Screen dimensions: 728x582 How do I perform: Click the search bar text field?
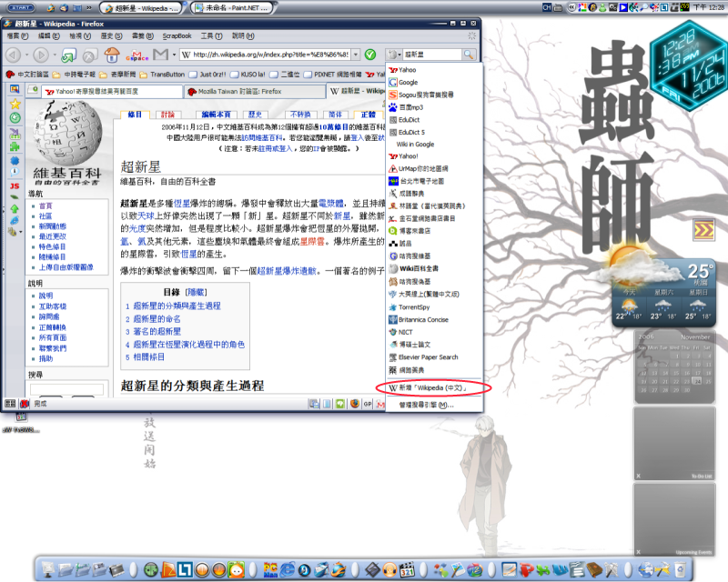(432, 55)
